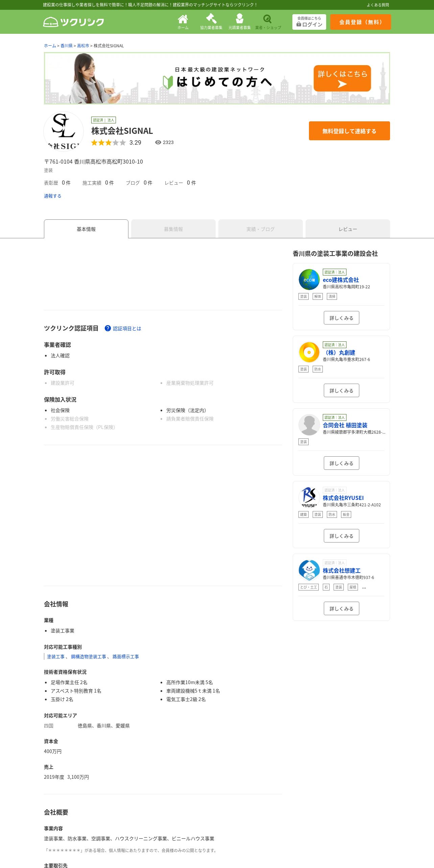
Task: Switch to the レビュー tab
Action: tap(348, 229)
